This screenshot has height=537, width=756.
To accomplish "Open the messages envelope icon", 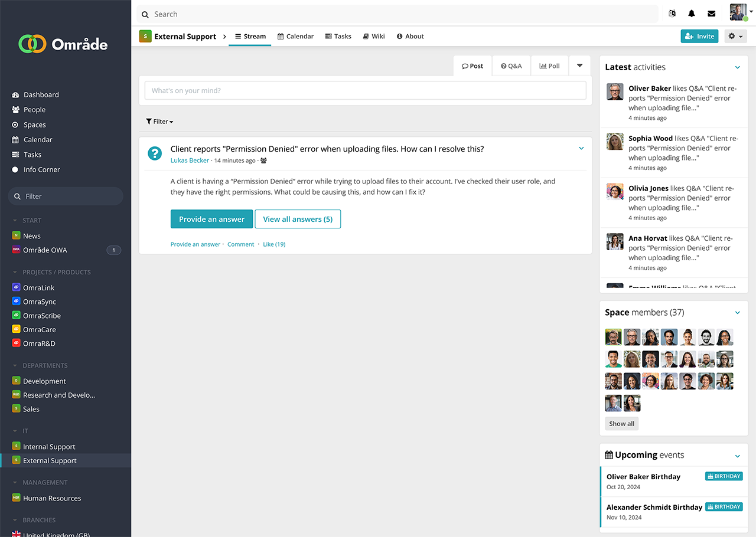I will pos(711,14).
